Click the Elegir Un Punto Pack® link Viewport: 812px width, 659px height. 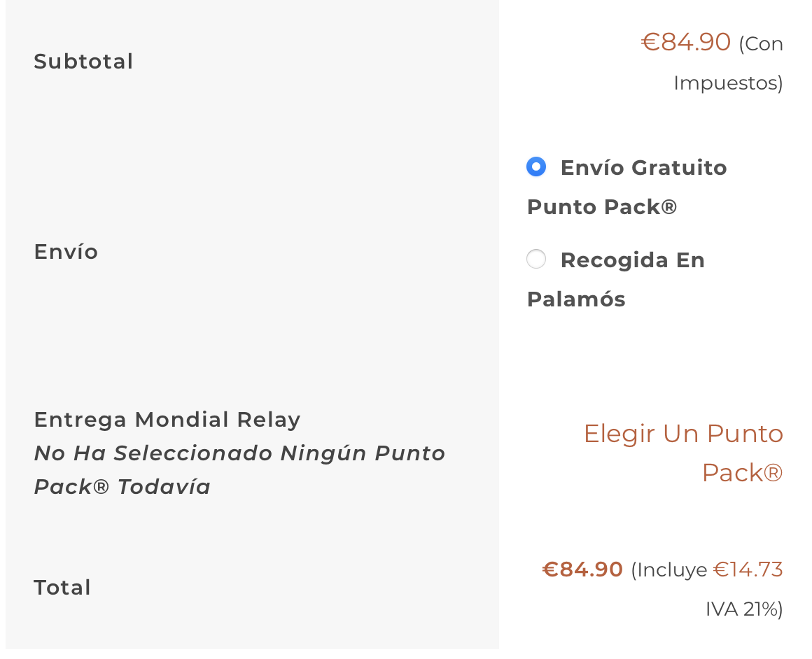coord(683,453)
